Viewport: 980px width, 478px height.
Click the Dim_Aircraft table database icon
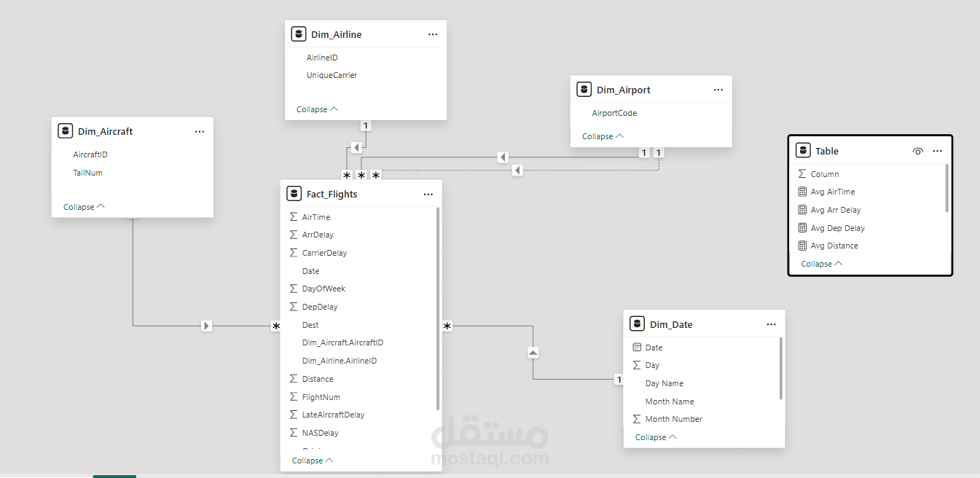click(65, 131)
